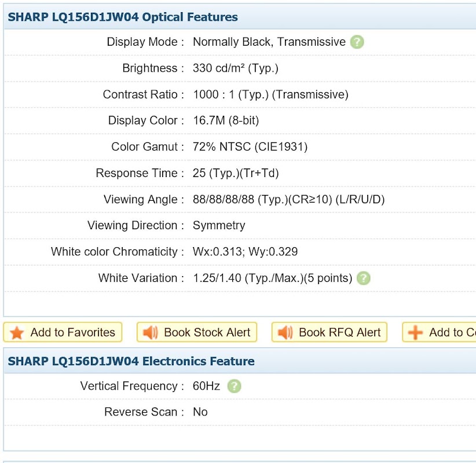Click the white variation value 1.25/1.40
The image size is (476, 463).
tap(217, 278)
